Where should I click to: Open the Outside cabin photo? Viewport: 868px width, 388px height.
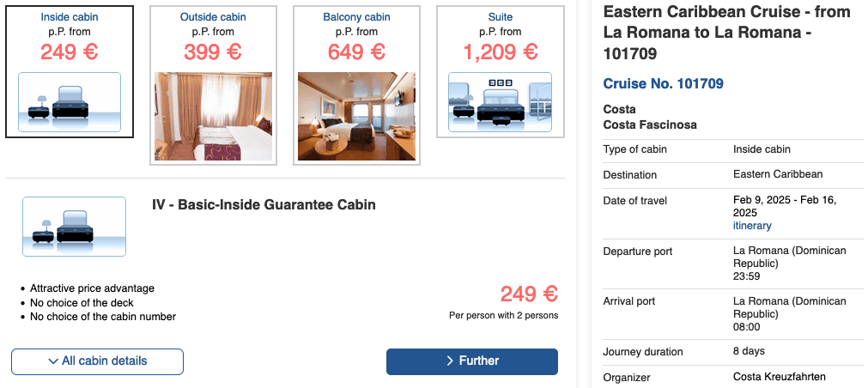coord(213,116)
